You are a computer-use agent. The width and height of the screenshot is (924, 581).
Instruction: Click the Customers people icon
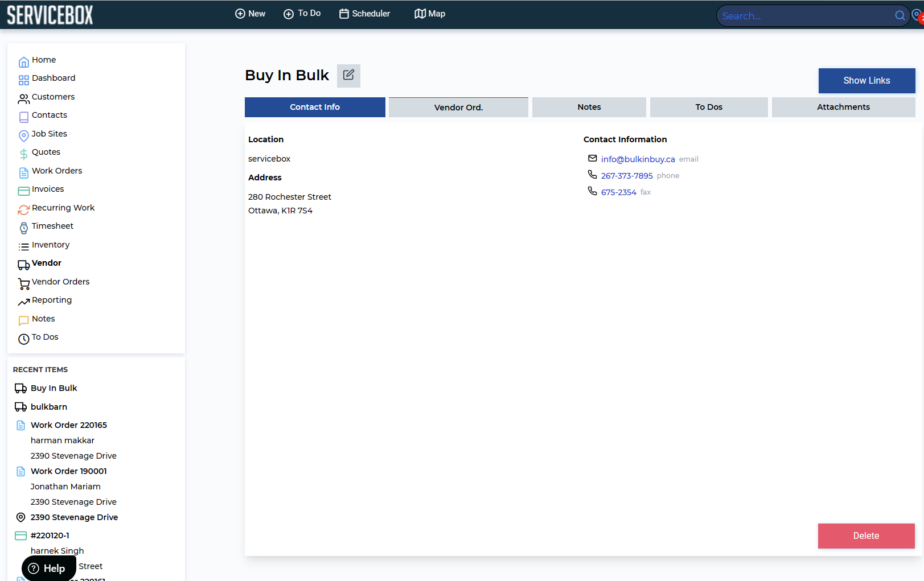[x=24, y=99]
